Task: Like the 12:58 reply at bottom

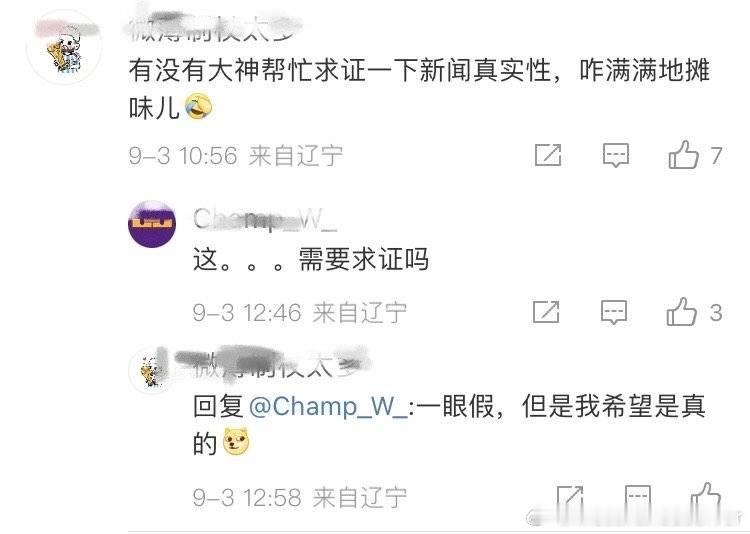Action: pyautogui.click(x=706, y=498)
